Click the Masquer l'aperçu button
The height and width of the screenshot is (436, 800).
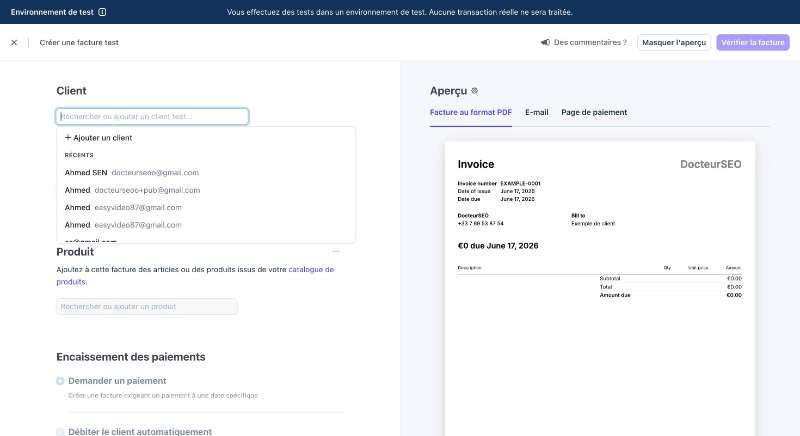point(673,42)
